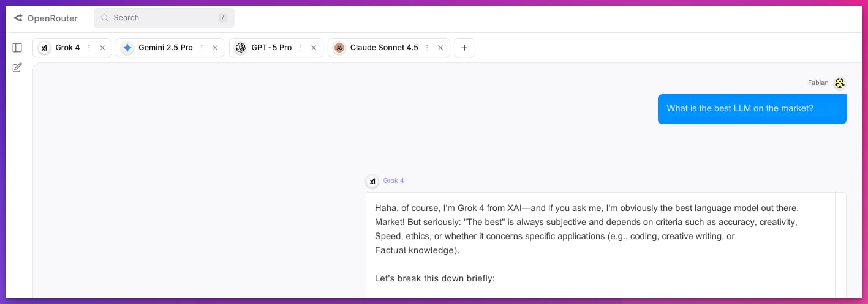Click the Grok 4 response author link
Screen dimensions: 868x304
click(x=393, y=181)
